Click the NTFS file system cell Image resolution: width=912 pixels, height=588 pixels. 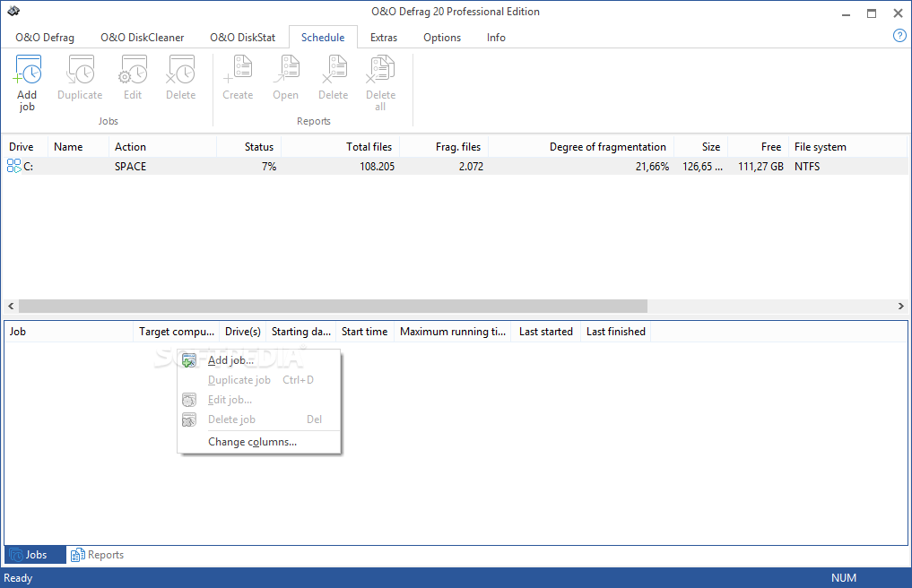[807, 167]
